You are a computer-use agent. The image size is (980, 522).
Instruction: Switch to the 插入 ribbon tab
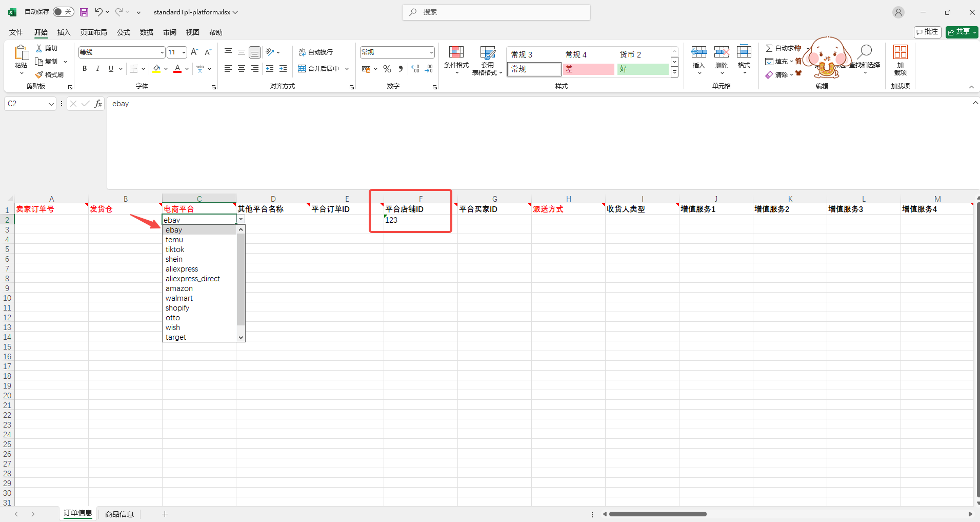(x=64, y=32)
